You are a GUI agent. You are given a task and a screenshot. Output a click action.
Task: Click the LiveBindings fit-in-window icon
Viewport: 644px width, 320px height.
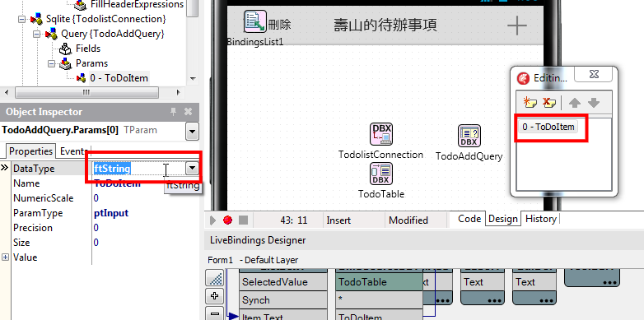tap(214, 278)
